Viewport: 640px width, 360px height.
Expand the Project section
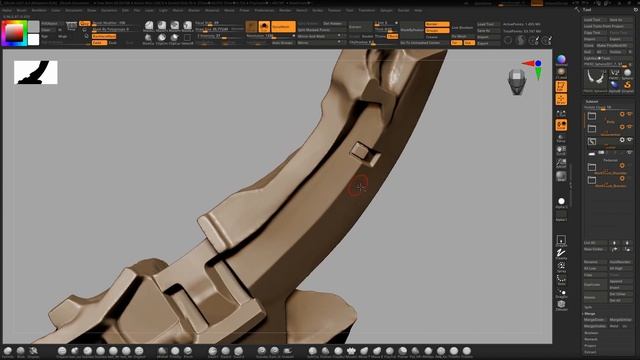tap(590, 346)
